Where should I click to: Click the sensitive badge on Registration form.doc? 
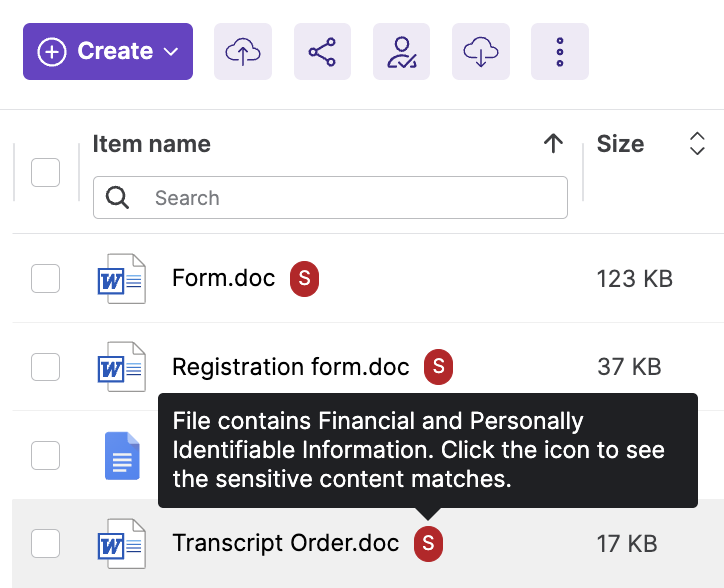[438, 367]
